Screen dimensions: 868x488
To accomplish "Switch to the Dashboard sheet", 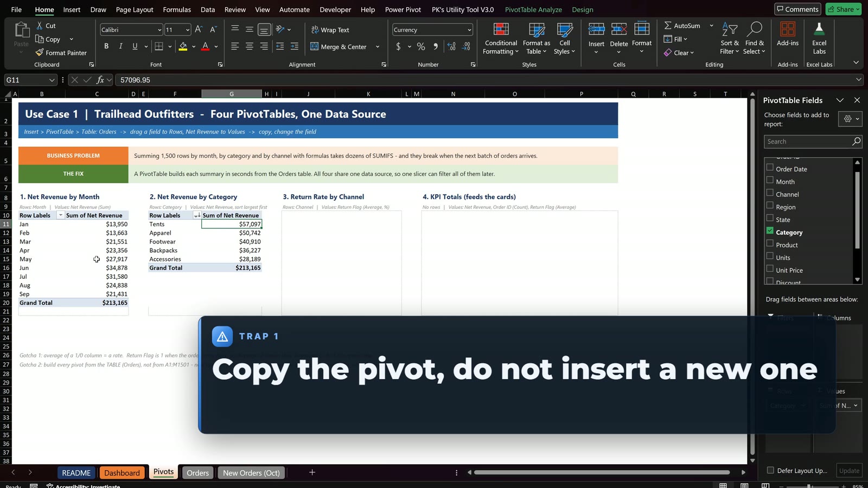I will point(122,473).
